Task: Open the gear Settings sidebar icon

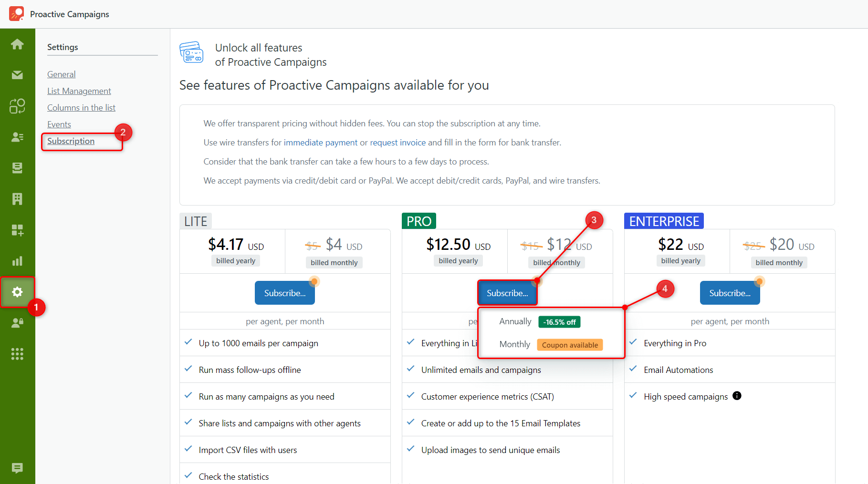Action: pos(17,292)
